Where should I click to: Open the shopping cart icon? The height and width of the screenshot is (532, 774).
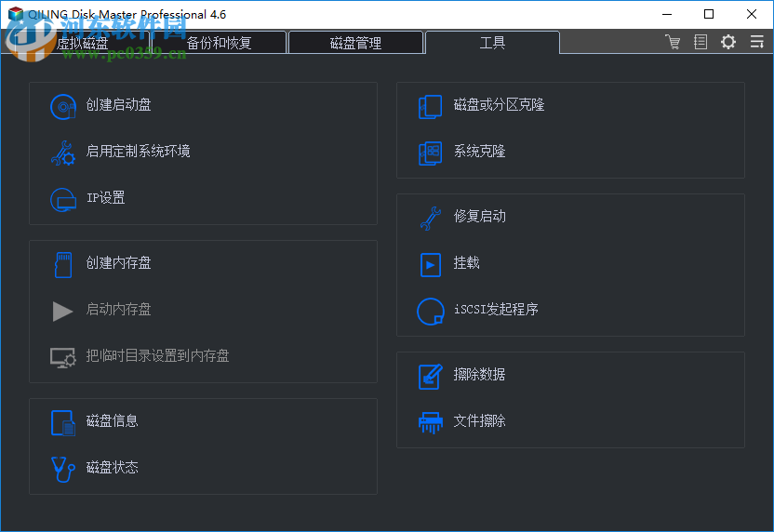673,42
